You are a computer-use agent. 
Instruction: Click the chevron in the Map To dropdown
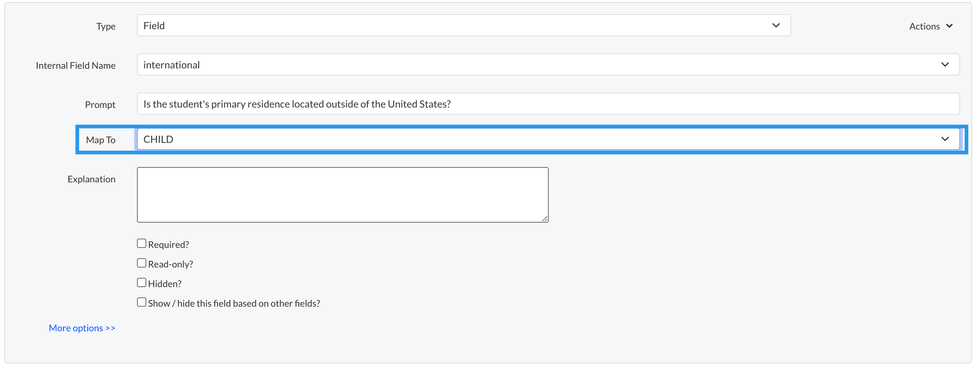tap(945, 139)
